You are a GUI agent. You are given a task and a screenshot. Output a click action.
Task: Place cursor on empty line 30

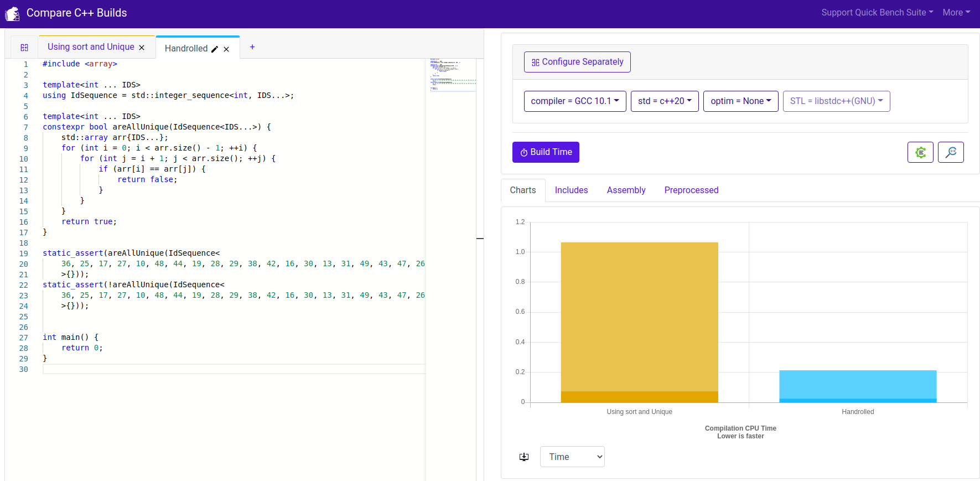click(x=234, y=369)
